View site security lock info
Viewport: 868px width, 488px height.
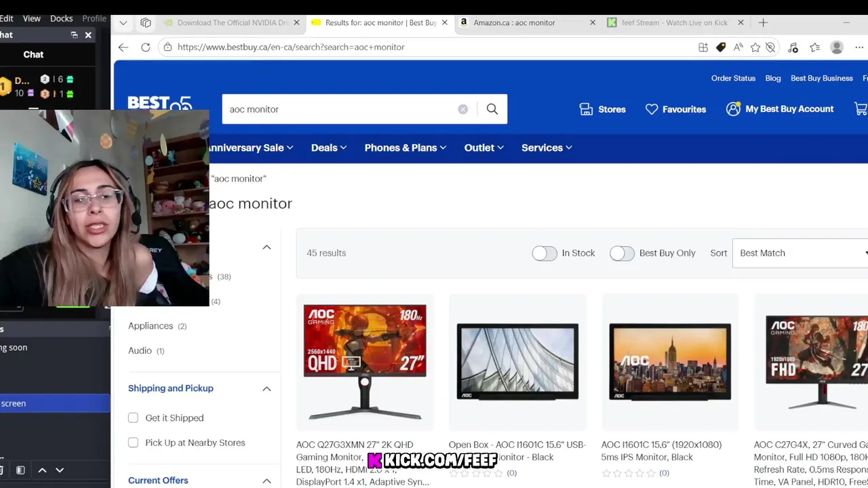tap(167, 47)
